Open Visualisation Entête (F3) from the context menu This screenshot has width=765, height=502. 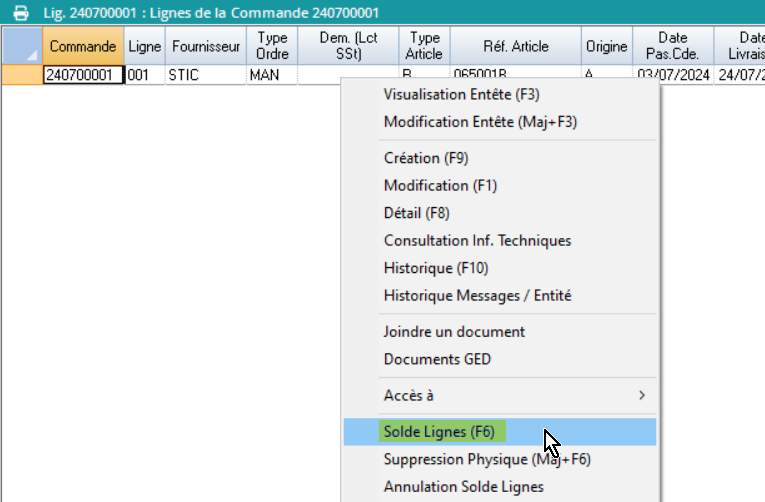pyautogui.click(x=461, y=94)
